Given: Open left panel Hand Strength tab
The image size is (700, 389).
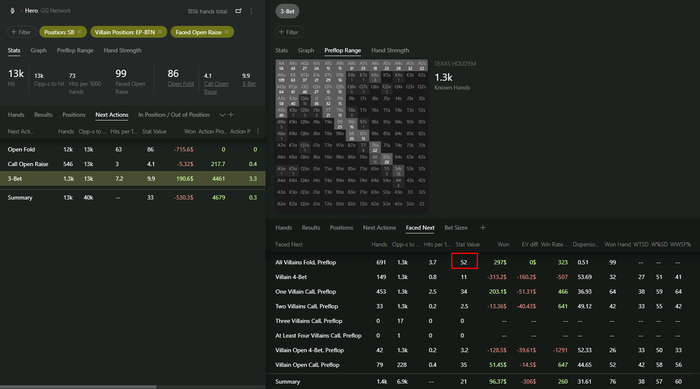Looking at the screenshot, I should click(122, 50).
